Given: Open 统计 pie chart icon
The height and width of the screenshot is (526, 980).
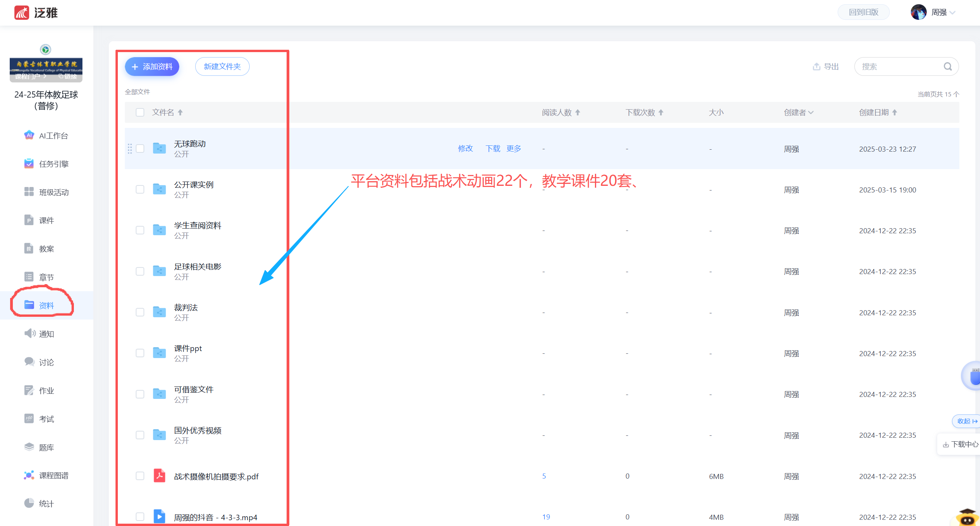Looking at the screenshot, I should 29,503.
